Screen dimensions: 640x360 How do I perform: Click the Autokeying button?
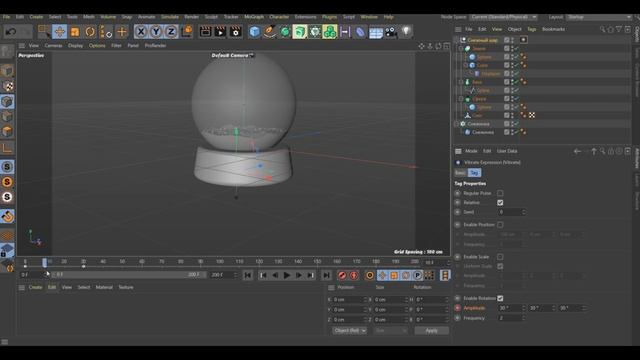354,276
